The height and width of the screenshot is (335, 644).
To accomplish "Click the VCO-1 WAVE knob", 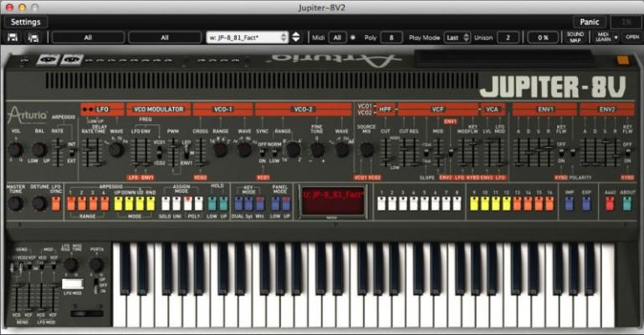I will pyautogui.click(x=244, y=150).
